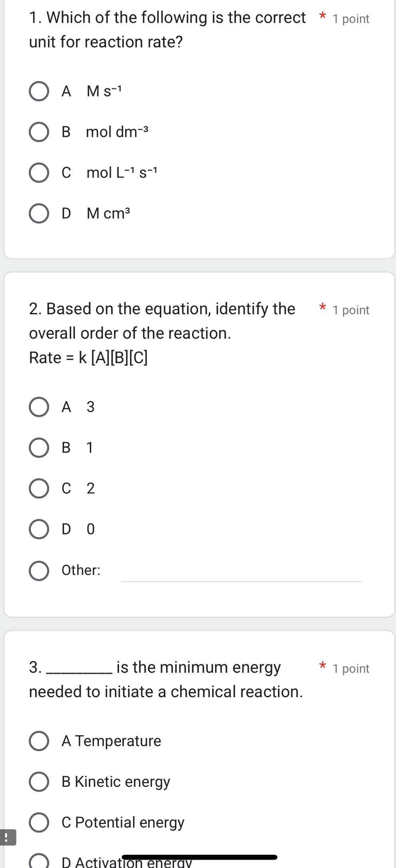Image resolution: width=396 pixels, height=868 pixels.
Task: Select answer A '3' for question 2
Action: pos(39,407)
